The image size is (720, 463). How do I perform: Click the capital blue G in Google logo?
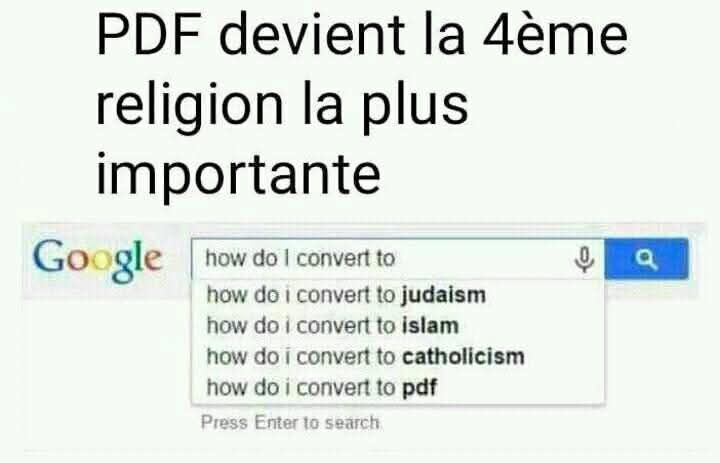(x=49, y=255)
